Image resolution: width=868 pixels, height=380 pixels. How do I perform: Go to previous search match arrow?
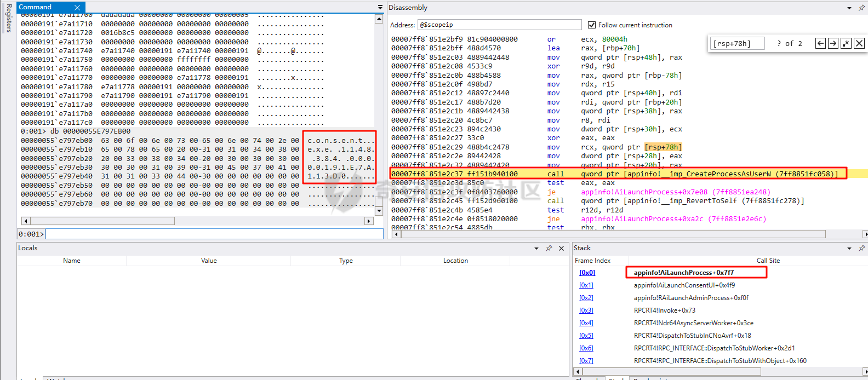820,43
